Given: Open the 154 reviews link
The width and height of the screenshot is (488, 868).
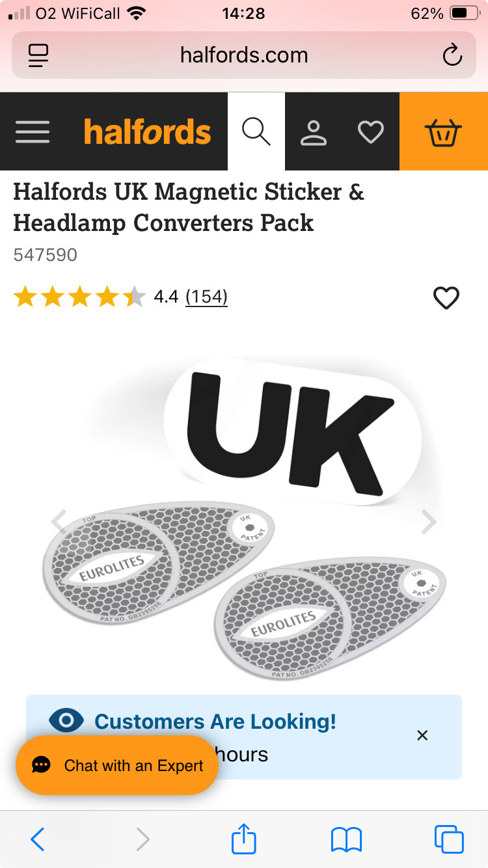Looking at the screenshot, I should pyautogui.click(x=206, y=297).
